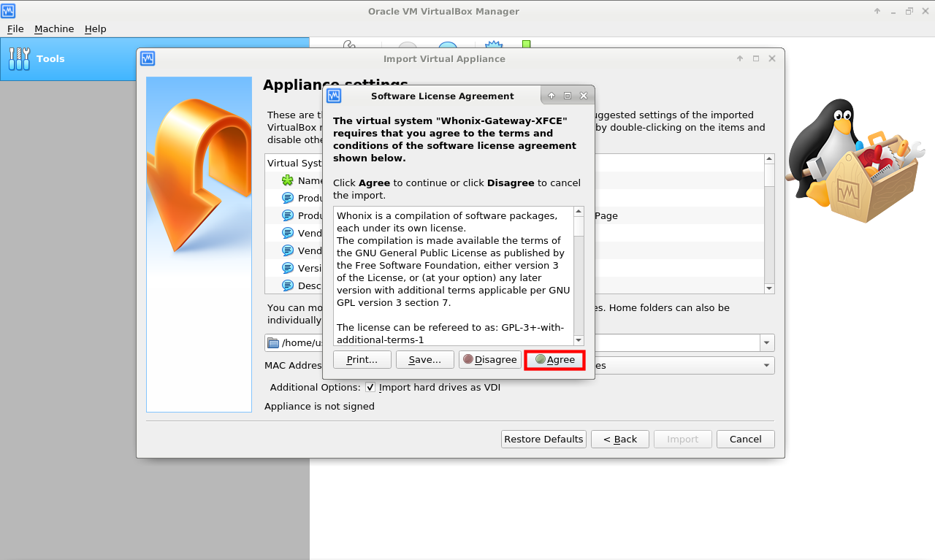Click the first Product speech bubble icon

(x=288, y=198)
